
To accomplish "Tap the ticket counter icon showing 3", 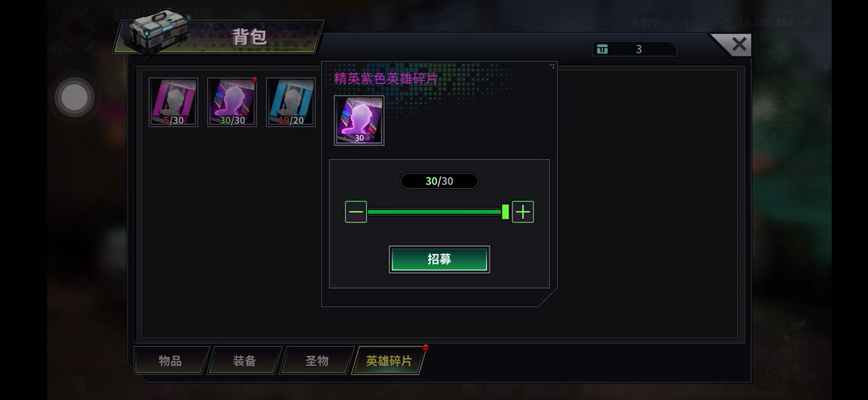I will (x=602, y=49).
